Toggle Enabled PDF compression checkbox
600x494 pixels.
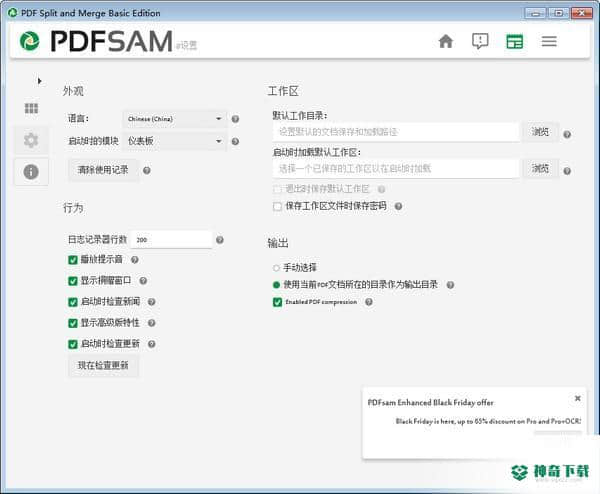click(277, 302)
